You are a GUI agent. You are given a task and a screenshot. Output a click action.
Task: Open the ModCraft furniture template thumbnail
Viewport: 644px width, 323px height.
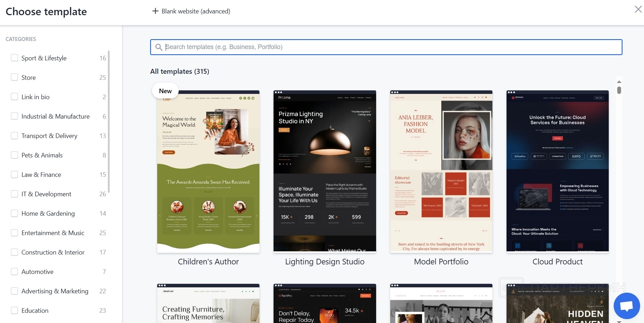click(x=208, y=304)
